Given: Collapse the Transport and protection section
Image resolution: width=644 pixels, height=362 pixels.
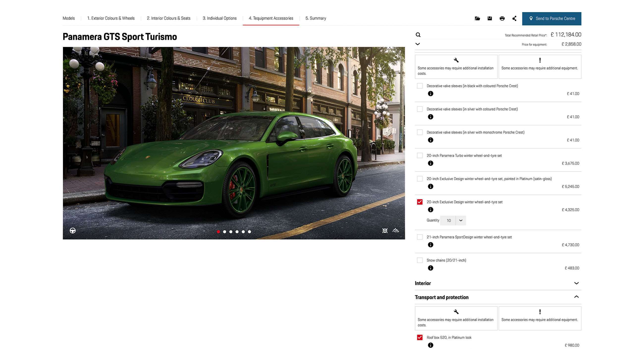Looking at the screenshot, I should click(577, 297).
